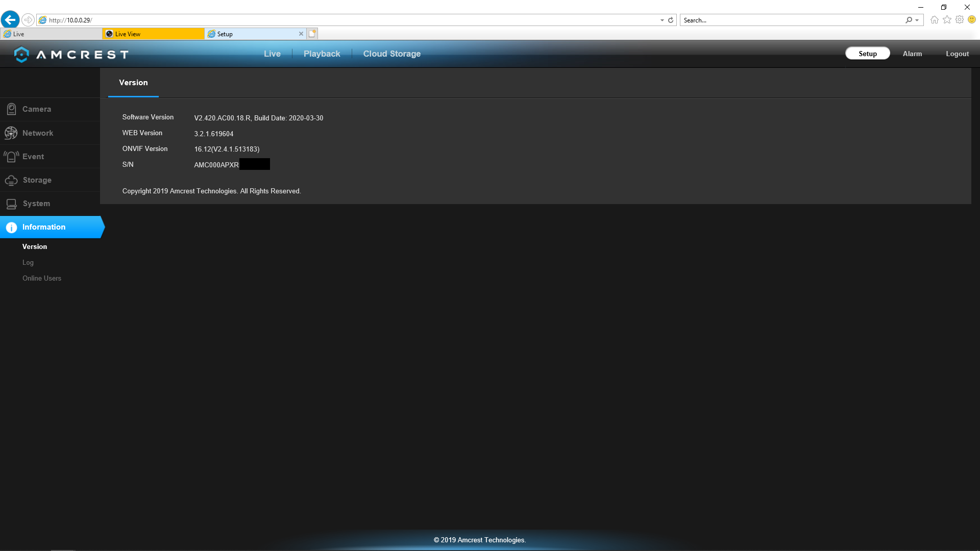
Task: Open the System computer sidebar icon
Action: click(x=11, y=204)
